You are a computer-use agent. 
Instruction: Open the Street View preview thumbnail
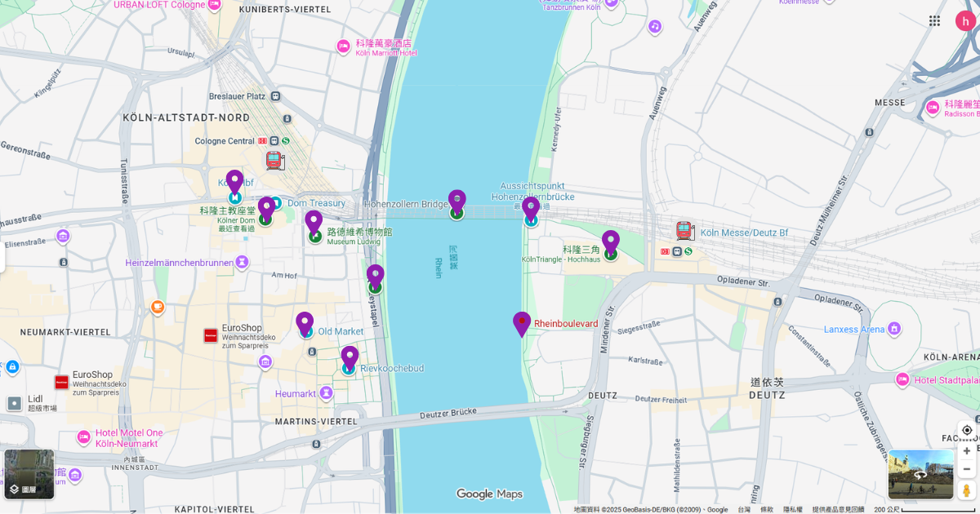pyautogui.click(x=921, y=476)
